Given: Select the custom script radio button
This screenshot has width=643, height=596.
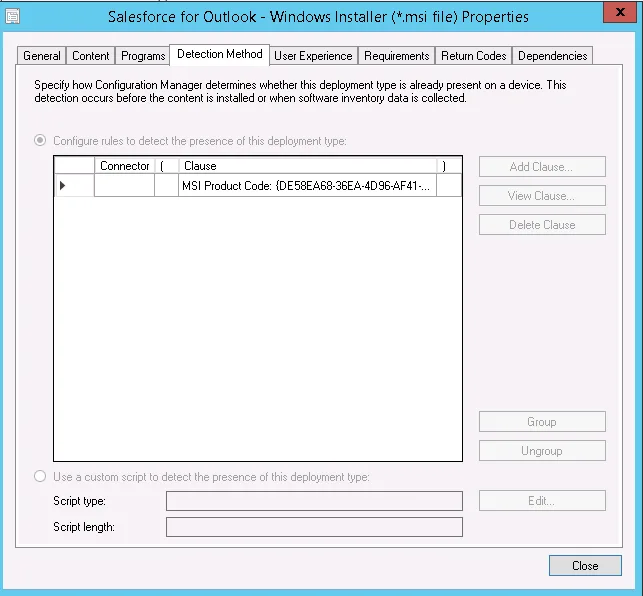Looking at the screenshot, I should (40, 477).
